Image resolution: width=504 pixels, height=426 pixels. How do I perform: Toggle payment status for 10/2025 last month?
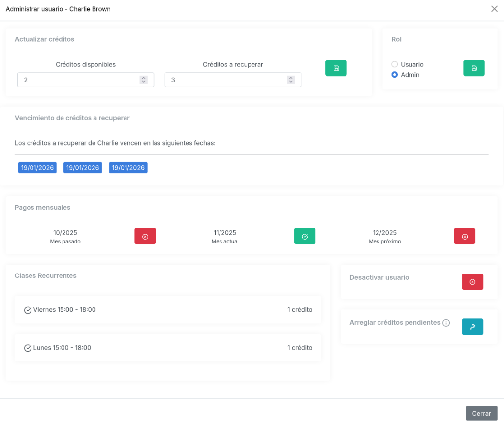(x=145, y=236)
